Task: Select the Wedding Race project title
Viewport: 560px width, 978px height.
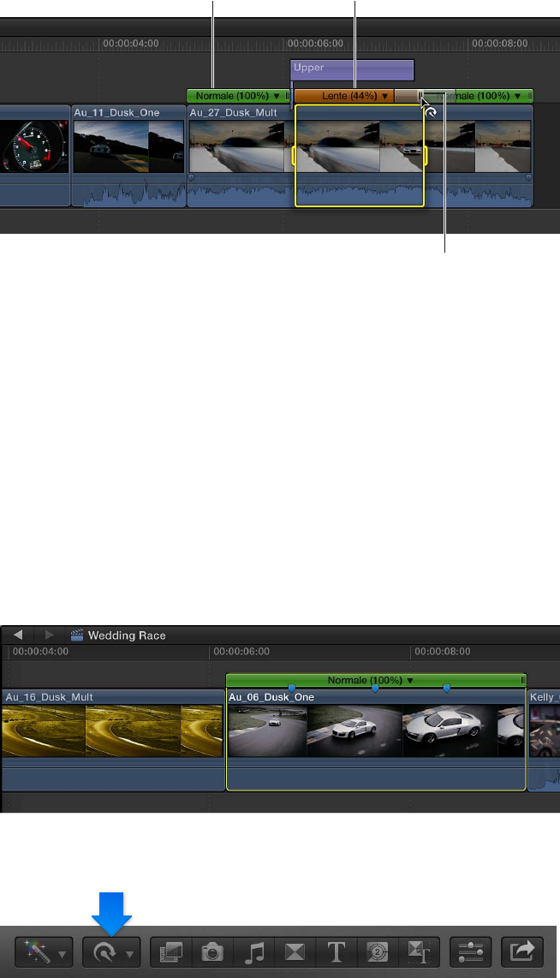Action: pyautogui.click(x=127, y=635)
